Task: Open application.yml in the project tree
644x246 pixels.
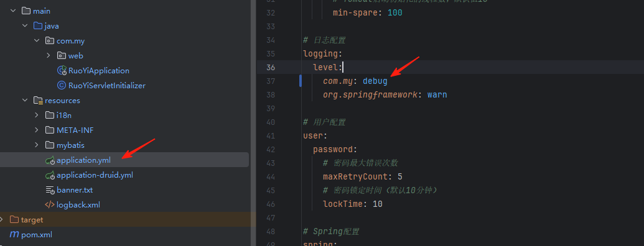Action: [84, 160]
